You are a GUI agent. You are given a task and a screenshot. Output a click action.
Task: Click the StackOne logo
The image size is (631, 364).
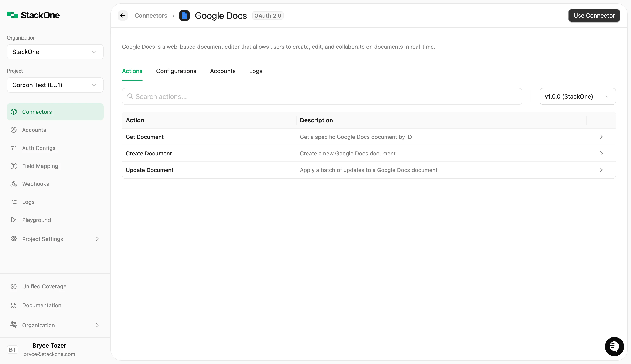(x=33, y=15)
